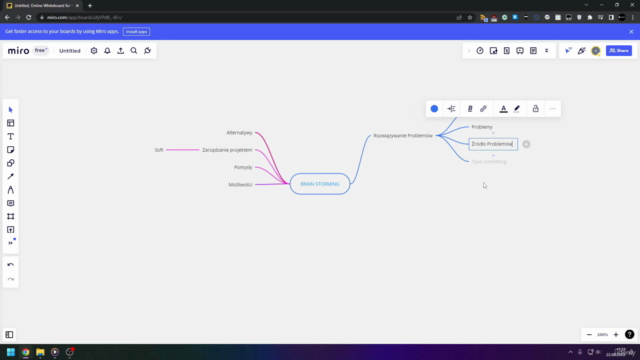
Task: Select the Problemy node
Action: tap(482, 127)
